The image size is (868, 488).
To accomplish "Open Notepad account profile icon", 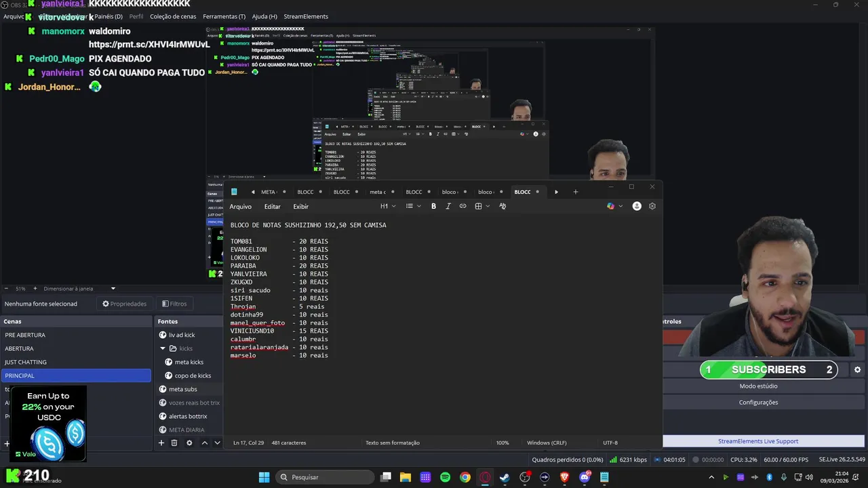I will [x=637, y=206].
